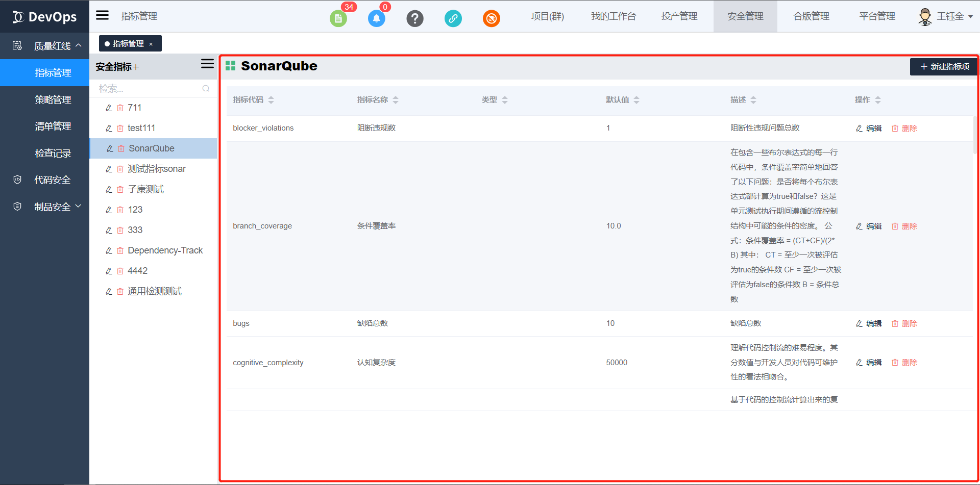This screenshot has height=485, width=980.
Task: Click the plus icon next to 安全指标
Action: click(x=136, y=66)
